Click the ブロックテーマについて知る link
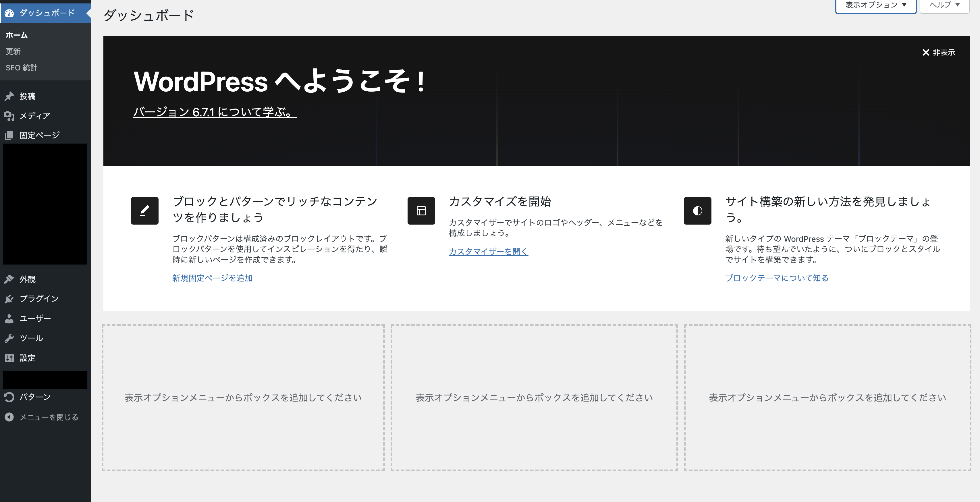 [x=777, y=278]
